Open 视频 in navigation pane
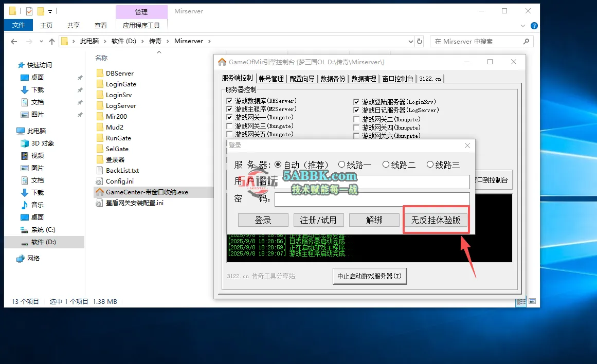 [x=32, y=155]
